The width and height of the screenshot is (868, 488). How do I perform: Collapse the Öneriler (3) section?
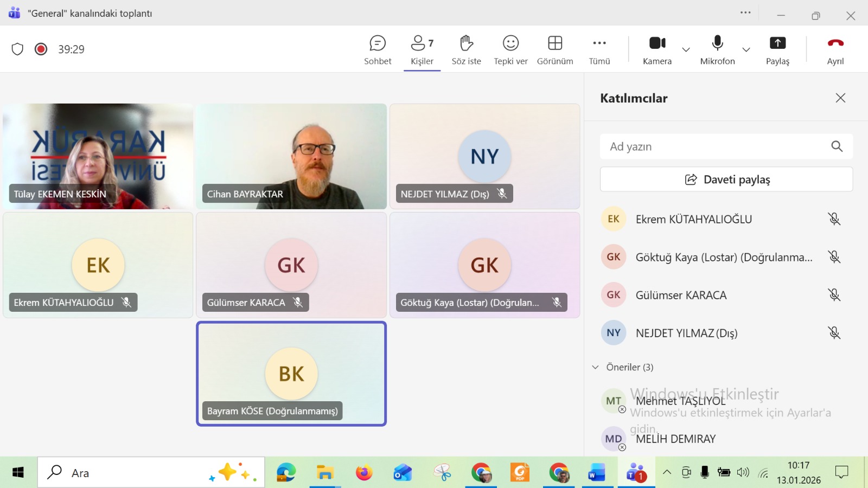point(596,367)
